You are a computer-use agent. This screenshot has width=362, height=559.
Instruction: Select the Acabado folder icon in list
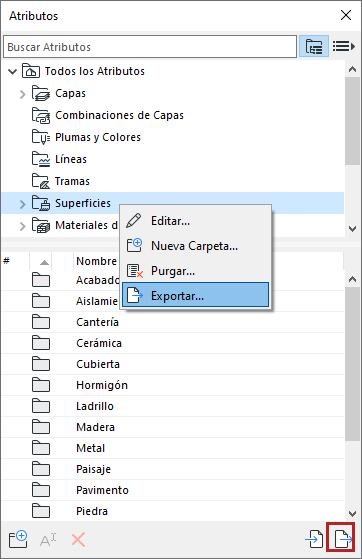click(x=41, y=280)
